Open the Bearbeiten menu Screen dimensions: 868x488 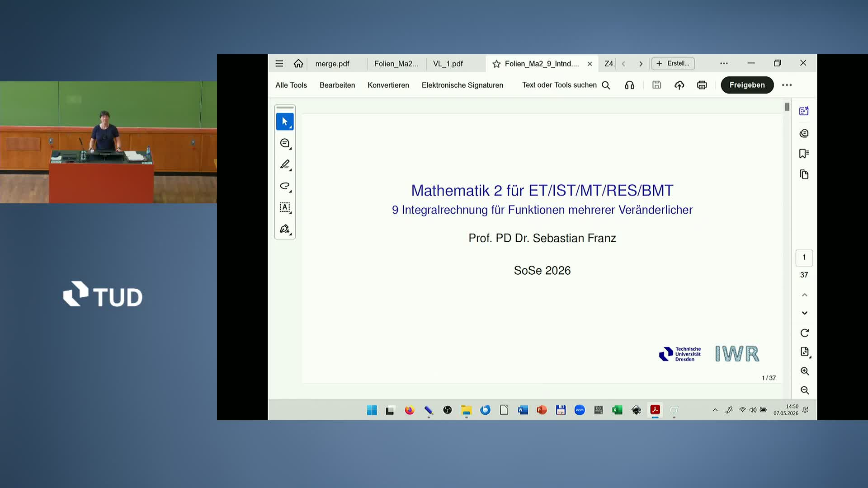click(x=337, y=85)
